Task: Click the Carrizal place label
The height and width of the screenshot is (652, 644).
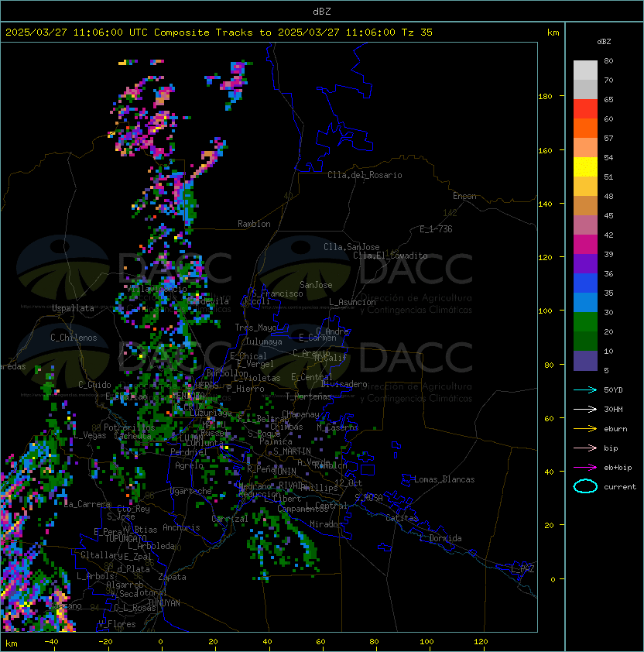Action: 230,519
